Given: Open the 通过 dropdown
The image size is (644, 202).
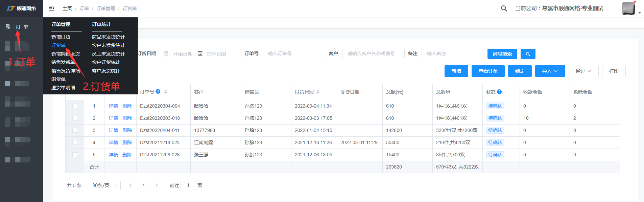Looking at the screenshot, I should tap(583, 71).
